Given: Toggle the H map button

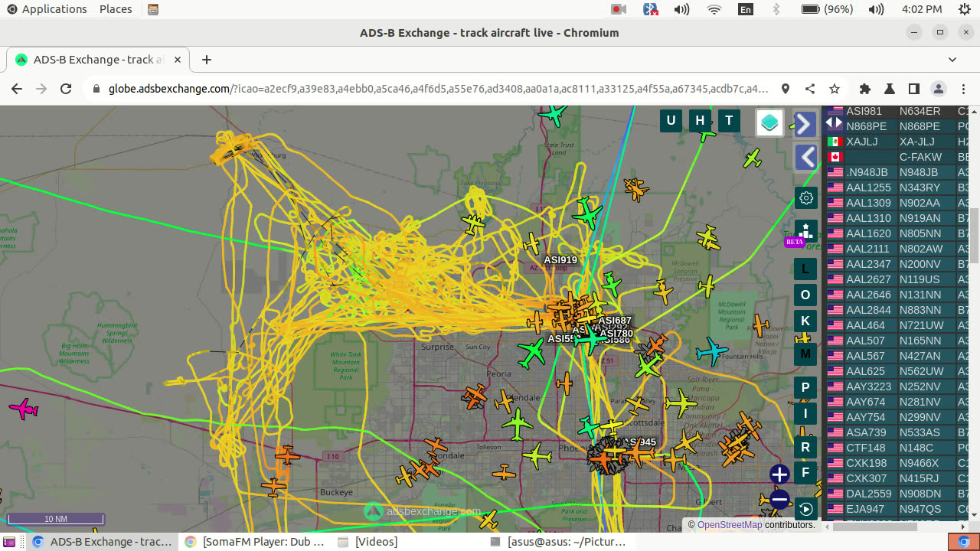Looking at the screenshot, I should [x=700, y=120].
